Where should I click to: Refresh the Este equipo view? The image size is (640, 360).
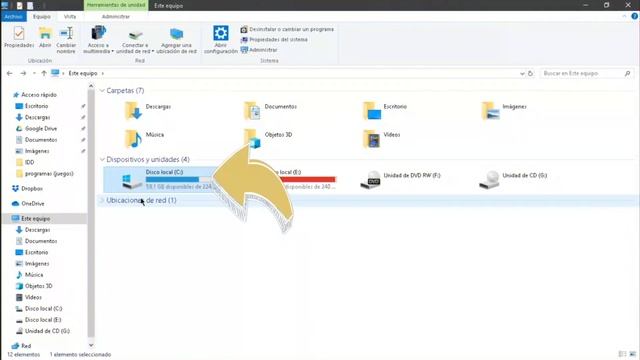coord(531,73)
